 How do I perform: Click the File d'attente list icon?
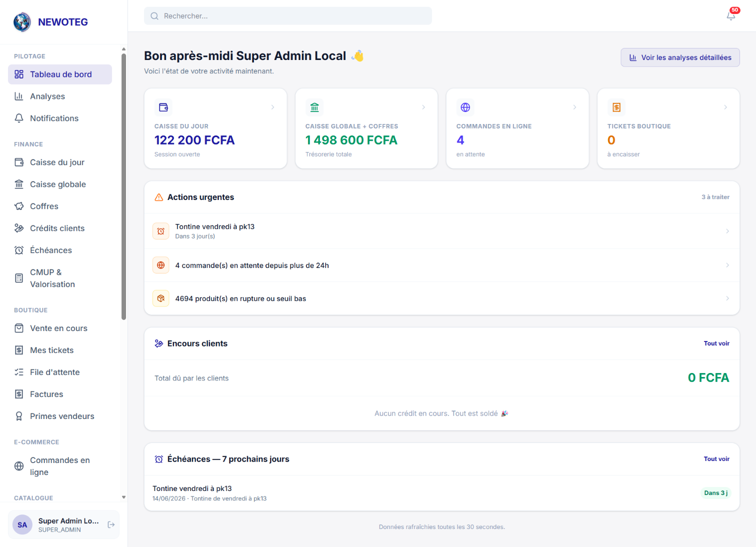coord(19,372)
